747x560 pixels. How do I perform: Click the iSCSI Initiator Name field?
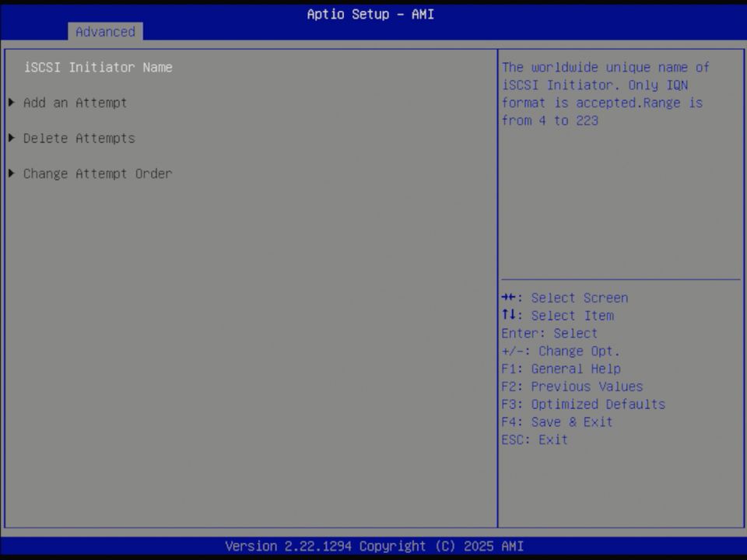pos(98,67)
